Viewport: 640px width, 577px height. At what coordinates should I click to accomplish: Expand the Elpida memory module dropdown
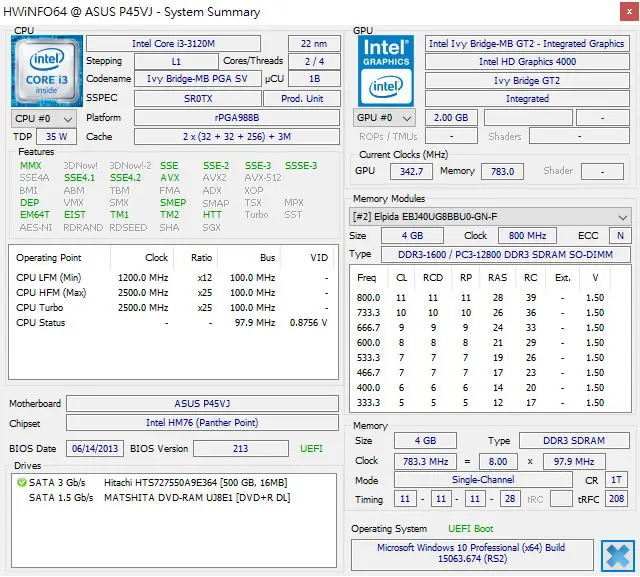click(490, 217)
